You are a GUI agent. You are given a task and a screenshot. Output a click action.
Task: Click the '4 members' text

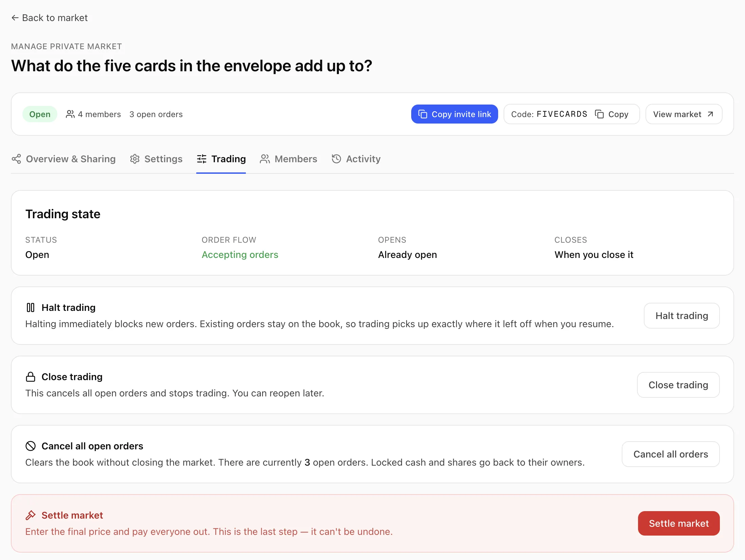click(x=99, y=114)
